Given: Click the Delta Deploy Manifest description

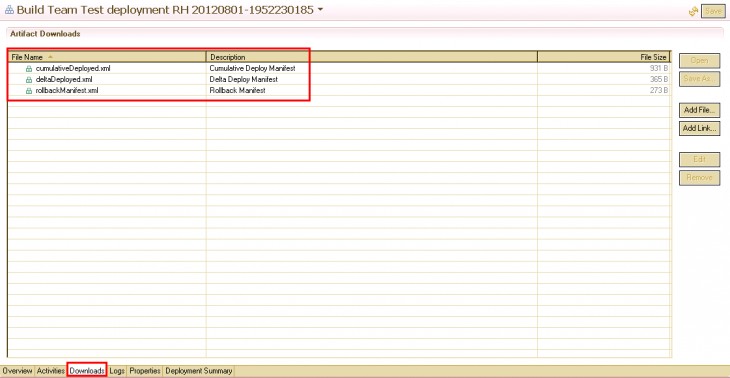Looking at the screenshot, I should (x=244, y=80).
